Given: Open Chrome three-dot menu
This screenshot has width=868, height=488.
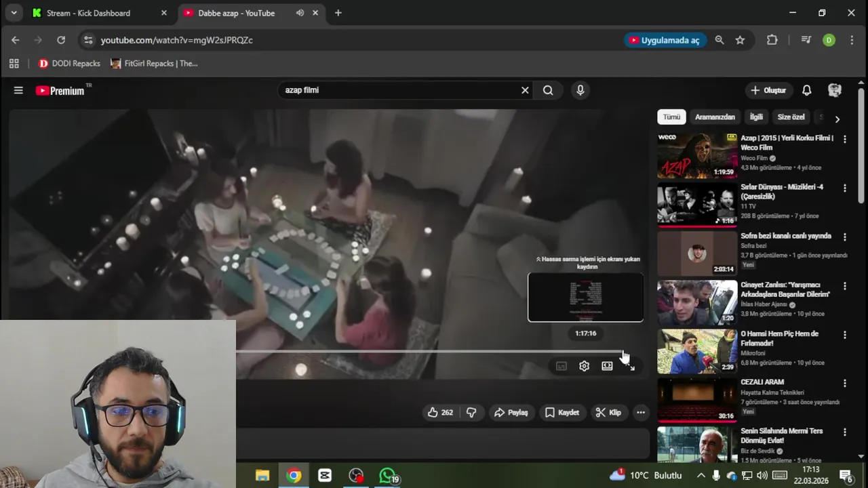Looking at the screenshot, I should pos(852,40).
